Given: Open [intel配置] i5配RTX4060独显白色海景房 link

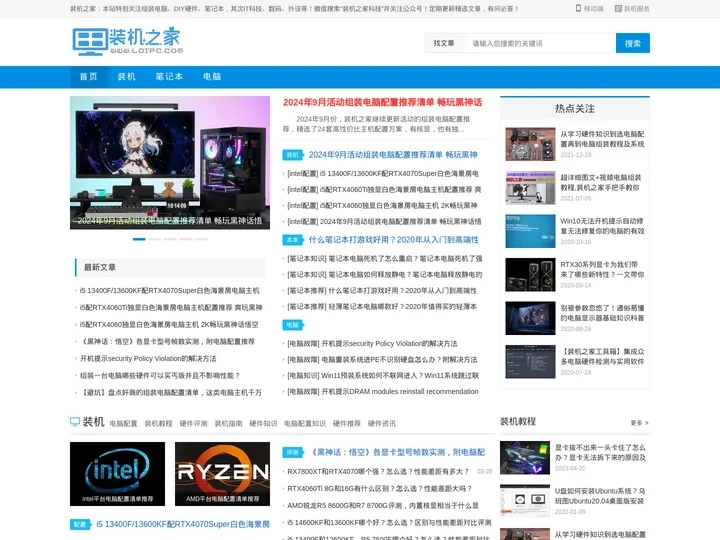Looking at the screenshot, I should 382,206.
